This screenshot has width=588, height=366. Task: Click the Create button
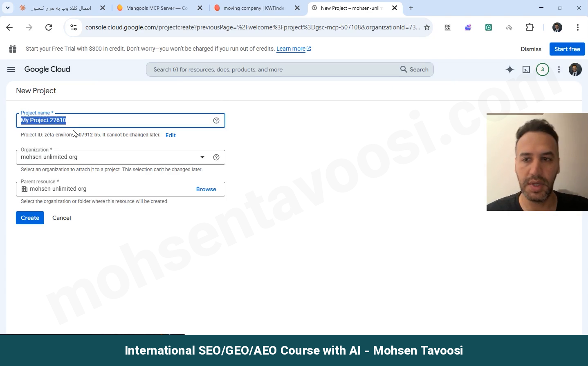pos(30,218)
